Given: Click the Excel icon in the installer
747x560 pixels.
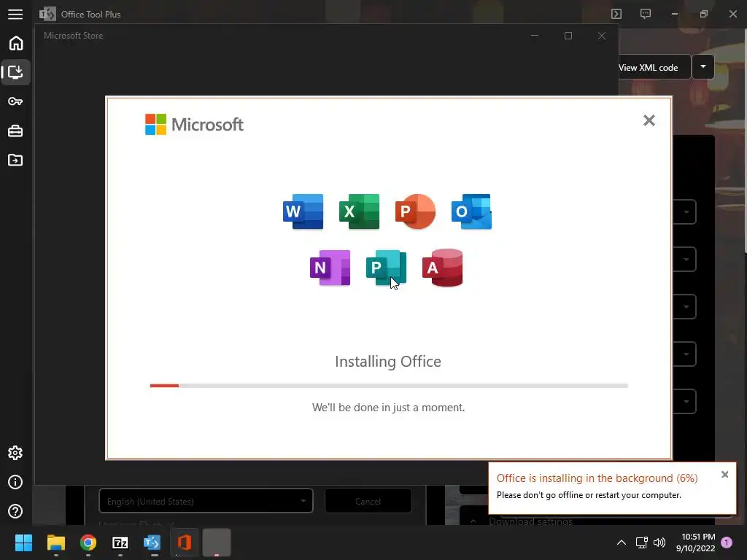Looking at the screenshot, I should (x=359, y=211).
